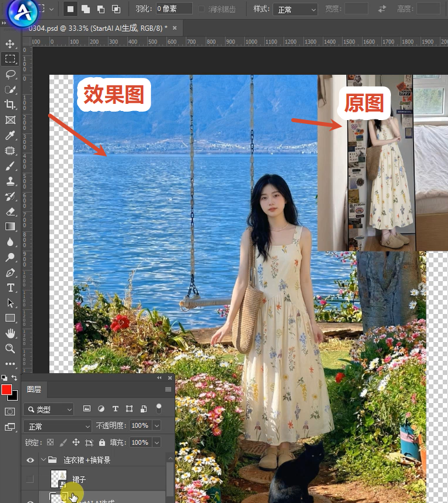Collapse the Layers panel to icons
This screenshot has height=503, width=448.
click(x=159, y=378)
